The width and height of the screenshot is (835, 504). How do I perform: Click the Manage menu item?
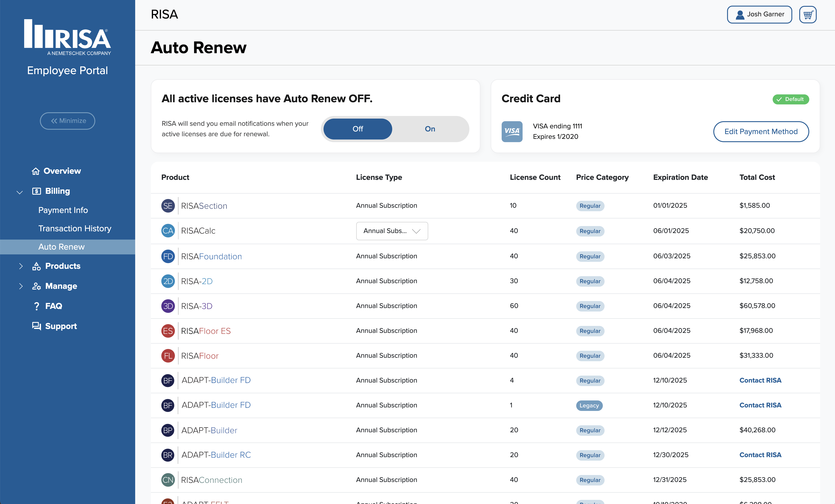coord(55,286)
